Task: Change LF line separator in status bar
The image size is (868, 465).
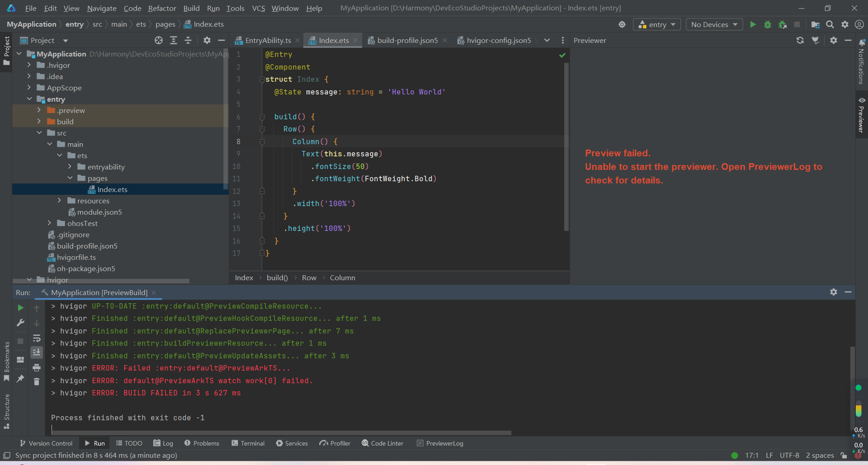Action: [x=769, y=455]
